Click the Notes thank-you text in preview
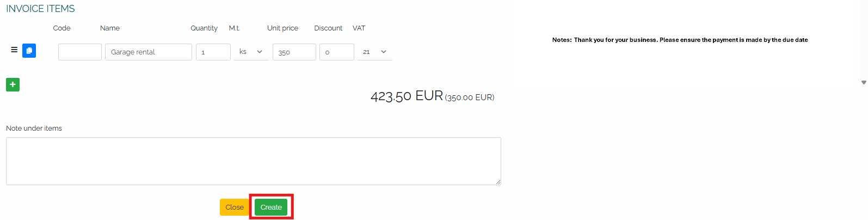 [x=680, y=40]
